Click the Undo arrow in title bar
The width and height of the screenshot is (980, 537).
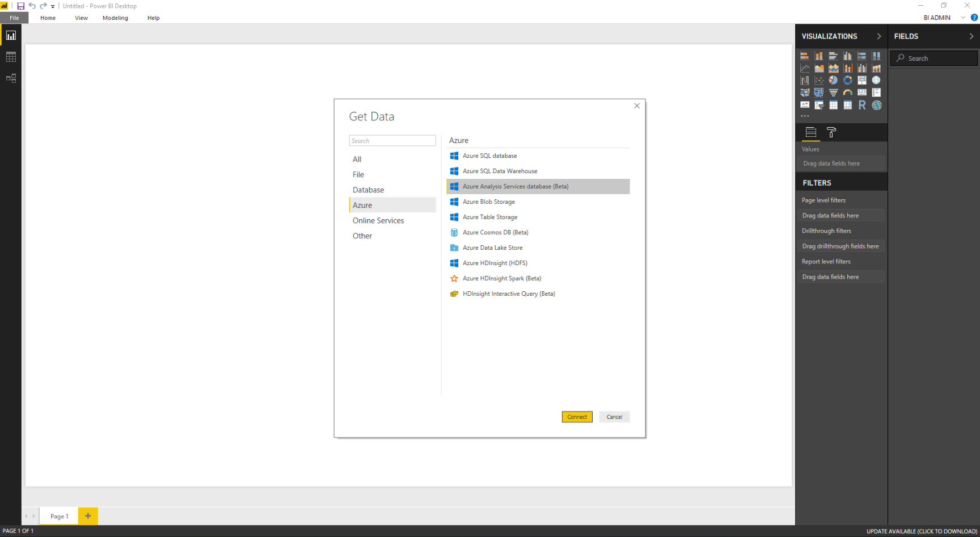click(x=32, y=6)
